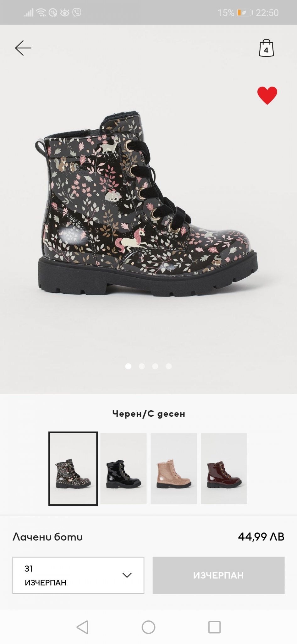Click the size dropdown chevron arrow
The height and width of the screenshot is (644, 297).
127,575
